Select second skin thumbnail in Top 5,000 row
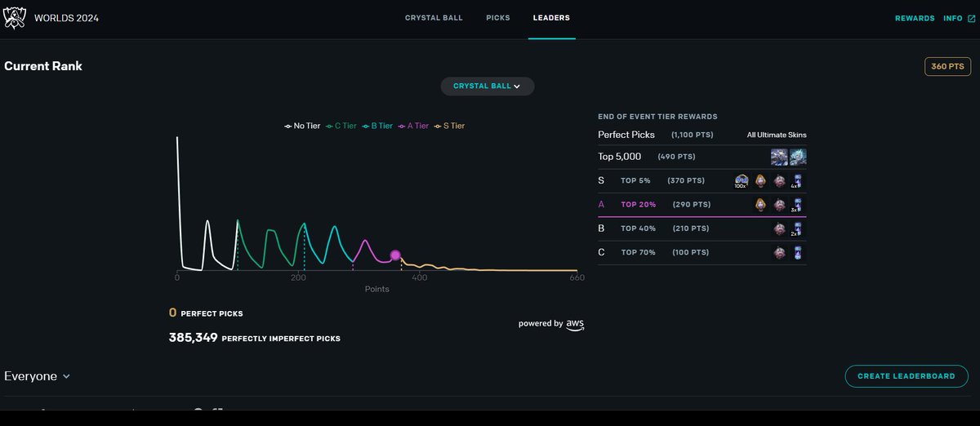Image resolution: width=980 pixels, height=426 pixels. pos(798,157)
